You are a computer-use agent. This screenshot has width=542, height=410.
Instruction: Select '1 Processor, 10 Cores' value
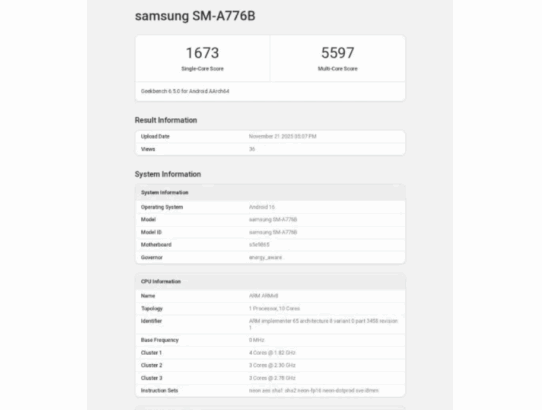[x=274, y=309]
